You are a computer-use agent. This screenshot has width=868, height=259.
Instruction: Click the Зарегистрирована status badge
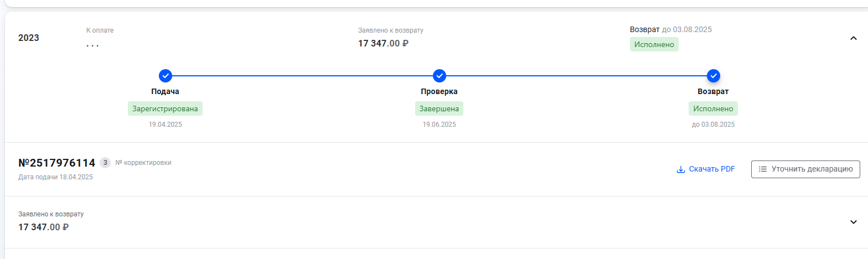(x=165, y=108)
